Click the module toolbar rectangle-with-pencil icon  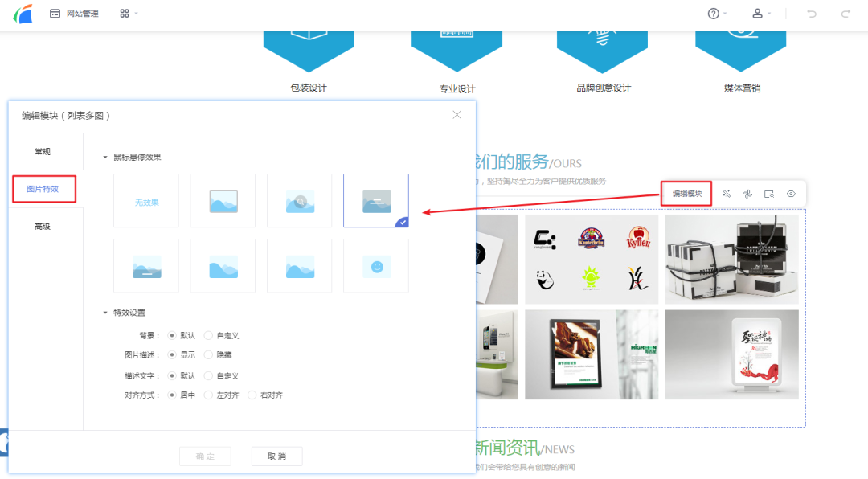[x=769, y=194]
